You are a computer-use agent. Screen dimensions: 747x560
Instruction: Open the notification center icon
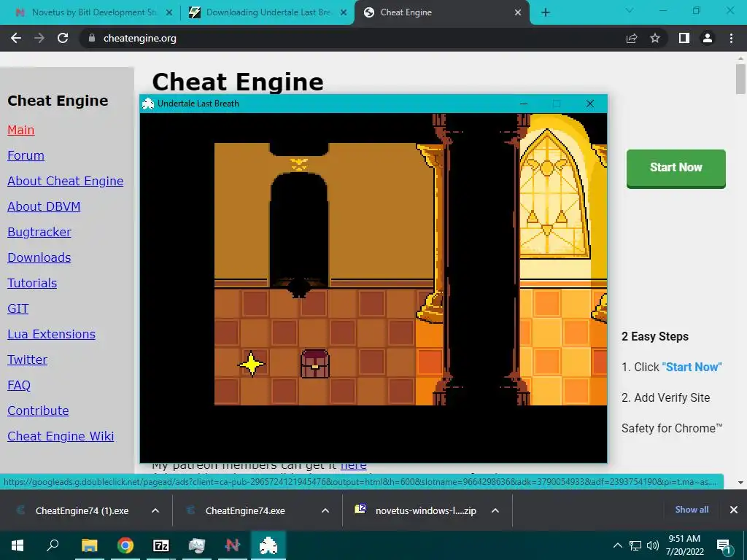[724, 546]
